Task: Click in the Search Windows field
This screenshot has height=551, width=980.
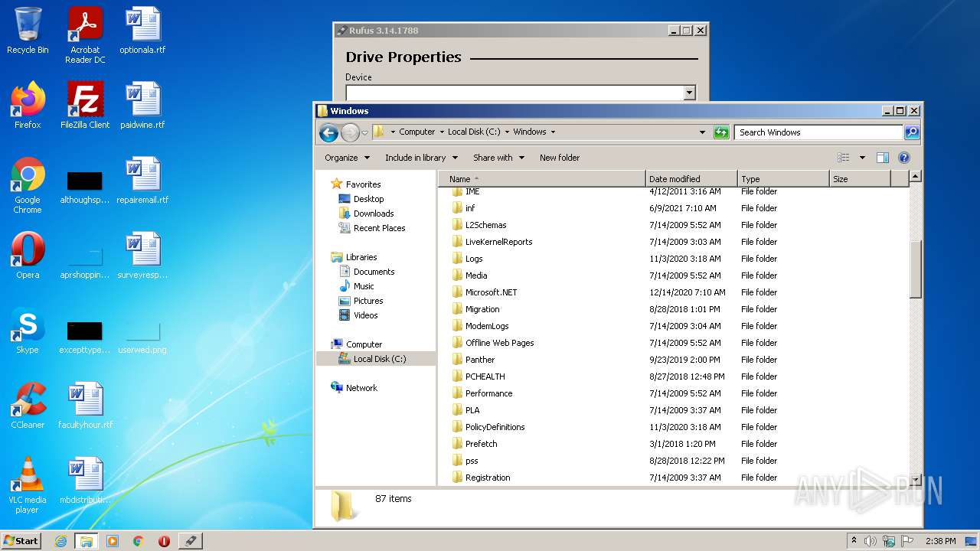Action: click(x=818, y=132)
